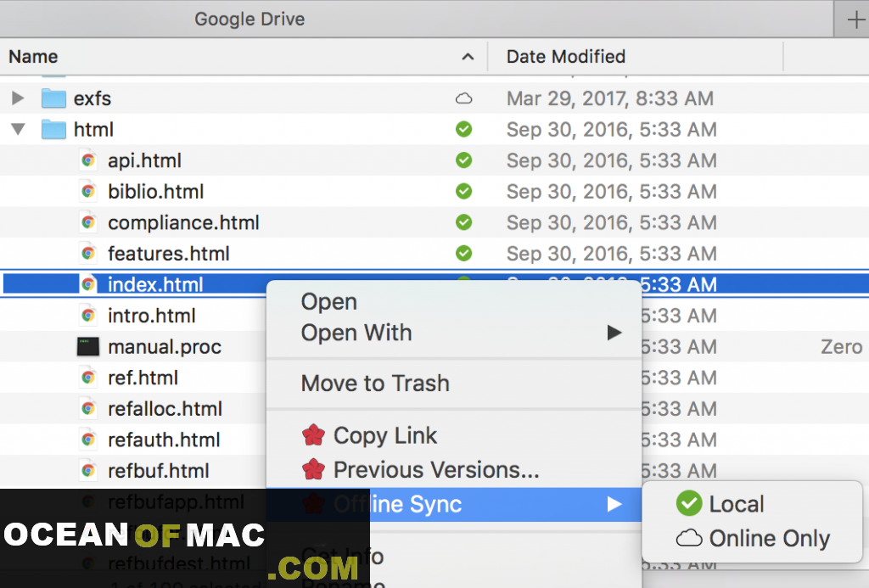The height and width of the screenshot is (588, 869).
Task: Select Move to Trash in the context menu
Action: (x=454, y=384)
